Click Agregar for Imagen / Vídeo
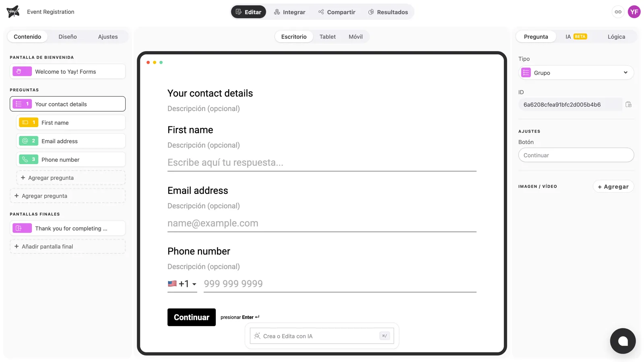The height and width of the screenshot is (362, 644). pos(613,187)
